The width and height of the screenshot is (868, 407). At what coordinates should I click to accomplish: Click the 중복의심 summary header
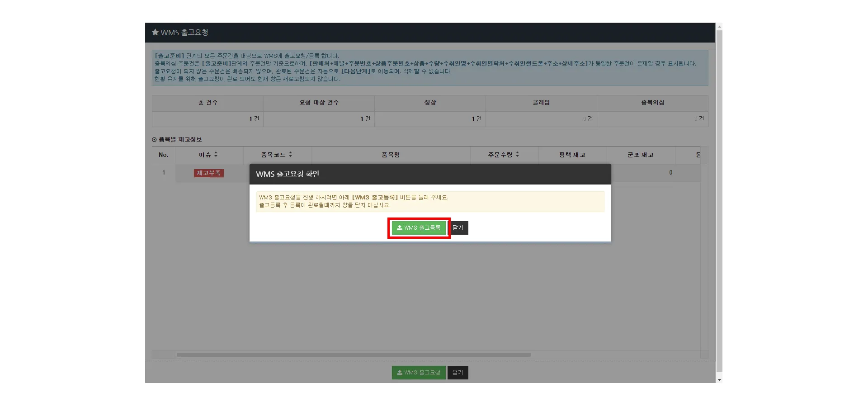pos(653,103)
